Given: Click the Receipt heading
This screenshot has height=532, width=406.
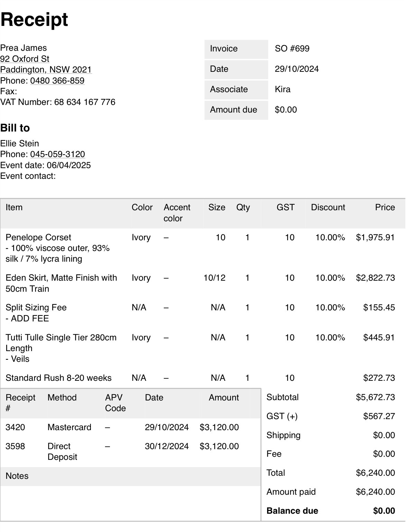Looking at the screenshot, I should [34, 19].
